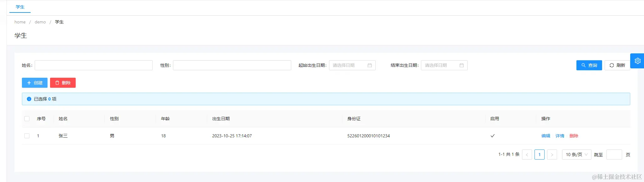The height and width of the screenshot is (182, 644).
Task: Focus the 跳至 page jump field
Action: 614,155
